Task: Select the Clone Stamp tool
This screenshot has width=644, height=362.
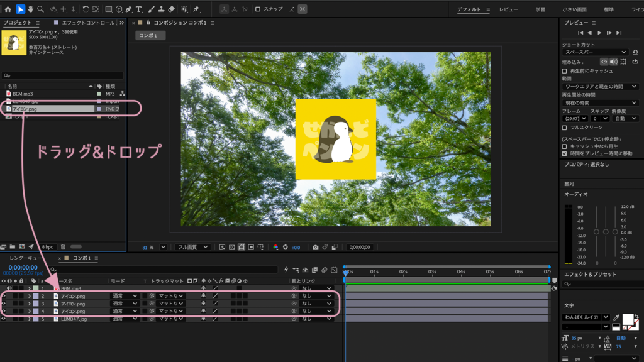Action: (161, 9)
